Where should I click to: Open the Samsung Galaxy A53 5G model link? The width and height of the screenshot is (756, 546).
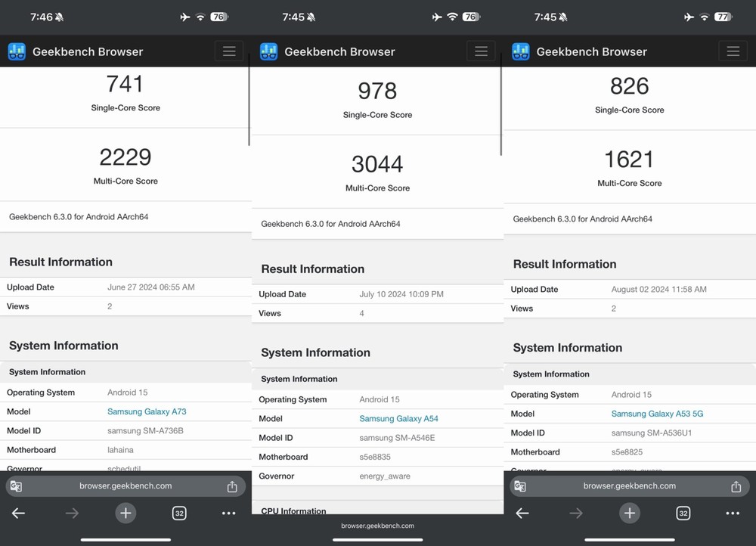tap(657, 414)
